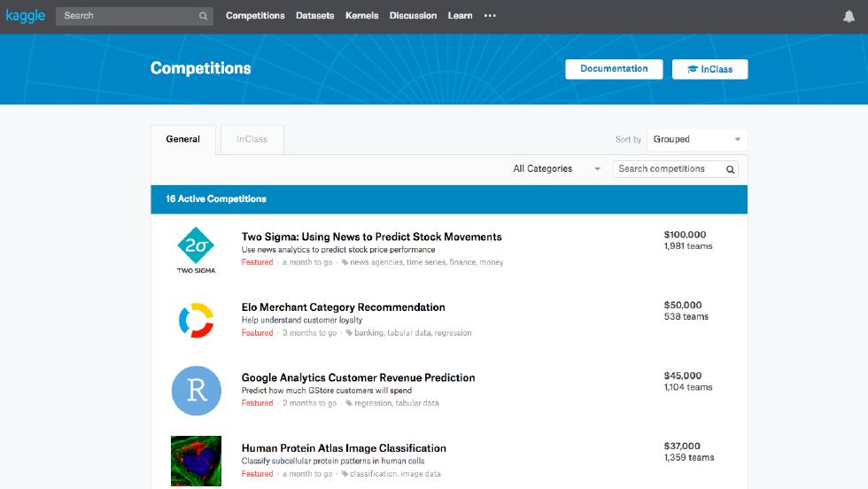Click the Human Protein Atlas thumbnail
The width and height of the screenshot is (868, 489).
196,461
